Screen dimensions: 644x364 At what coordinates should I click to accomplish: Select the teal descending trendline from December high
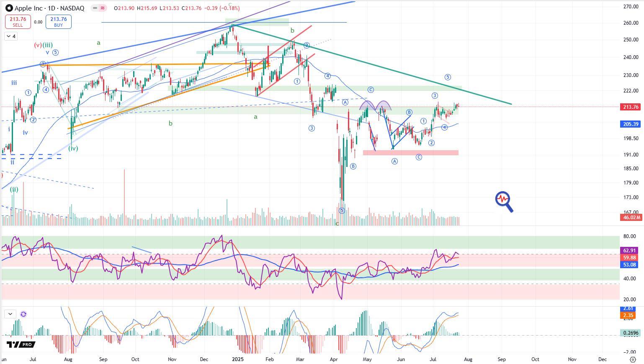click(373, 64)
